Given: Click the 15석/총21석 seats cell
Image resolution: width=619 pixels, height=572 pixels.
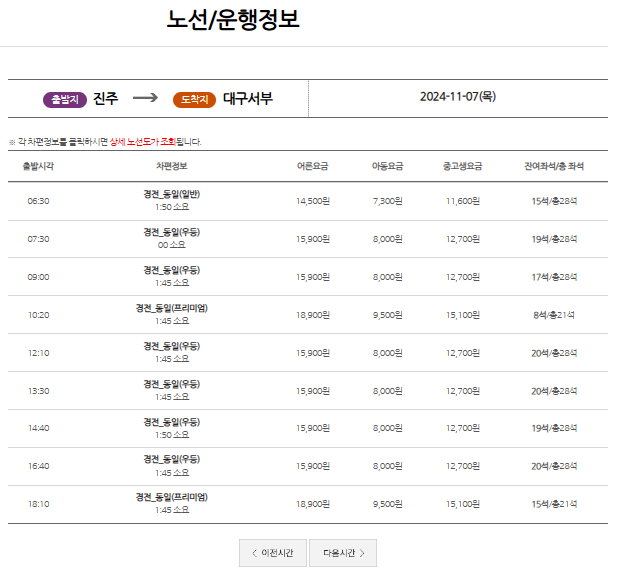Looking at the screenshot, I should [554, 504].
